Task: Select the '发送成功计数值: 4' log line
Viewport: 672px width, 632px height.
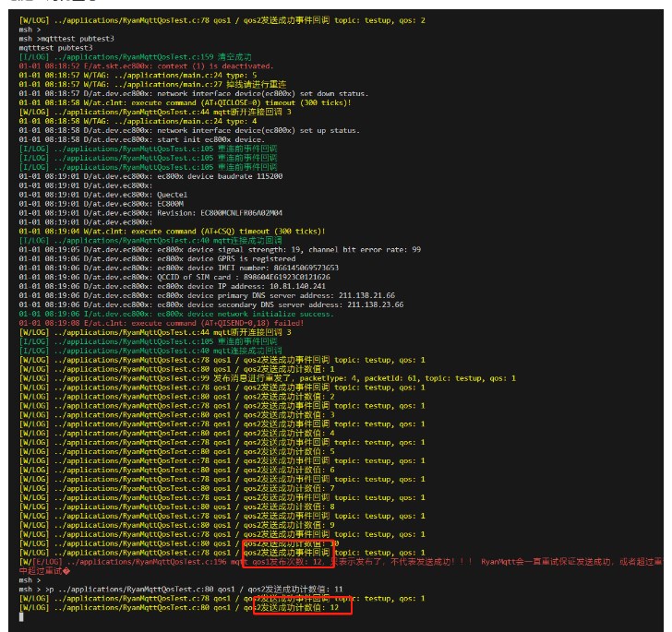Action: tap(177, 434)
